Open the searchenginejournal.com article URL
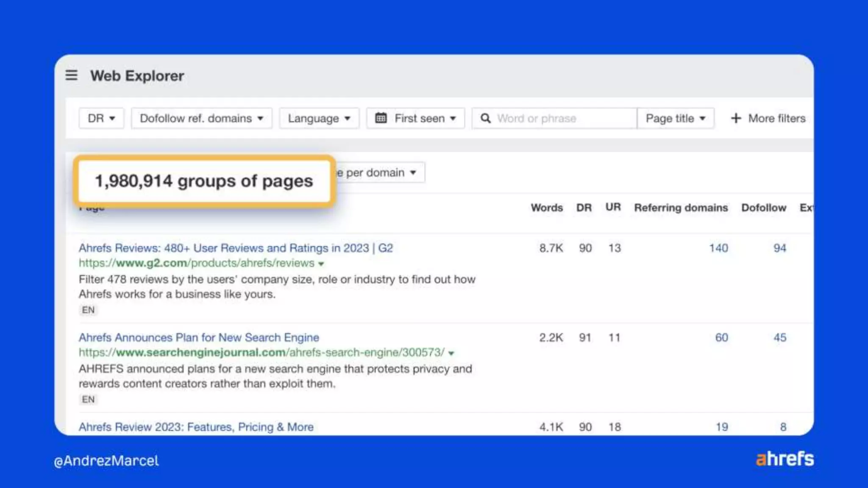This screenshot has width=868, height=488. 262,352
